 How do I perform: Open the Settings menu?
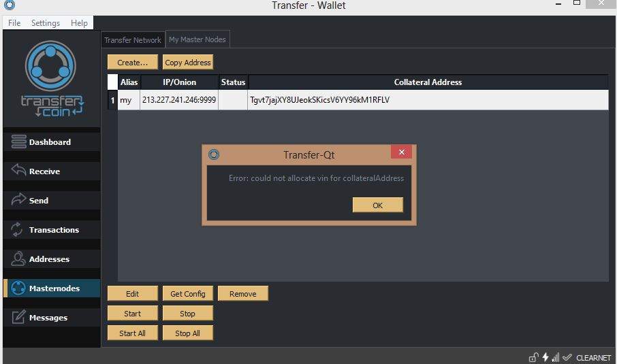(46, 23)
